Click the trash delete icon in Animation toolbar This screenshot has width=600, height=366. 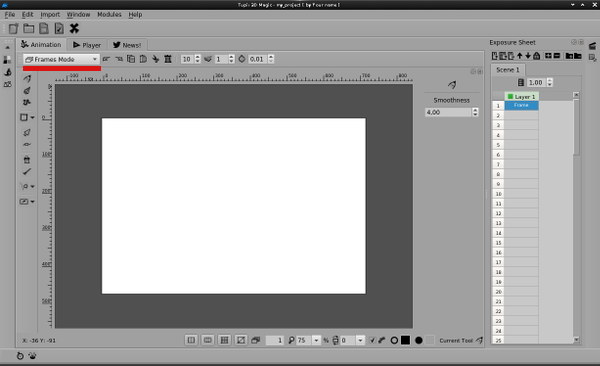pos(168,59)
